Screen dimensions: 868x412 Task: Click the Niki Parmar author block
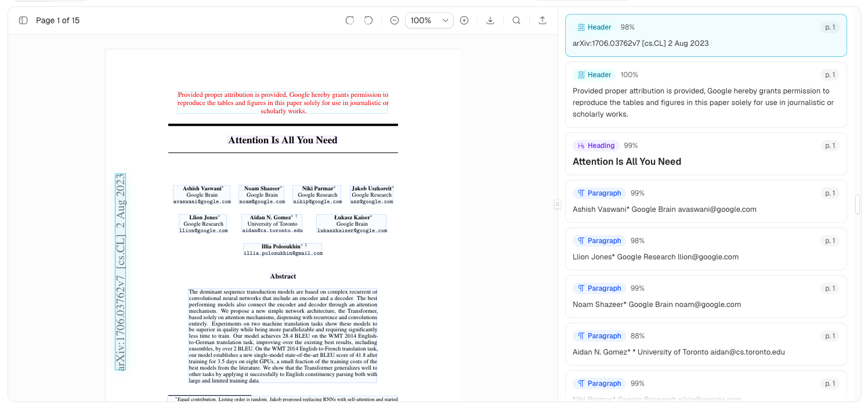(318, 195)
